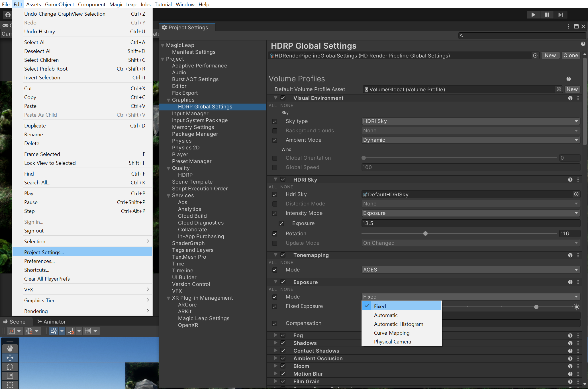The width and height of the screenshot is (588, 389).
Task: Enable the Distortion Mode override checkbox
Action: [x=275, y=204]
